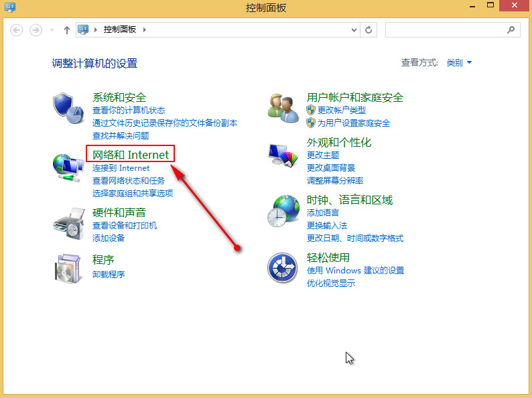
Task: Open the 时钟、语言和区域 heading
Action: click(350, 200)
